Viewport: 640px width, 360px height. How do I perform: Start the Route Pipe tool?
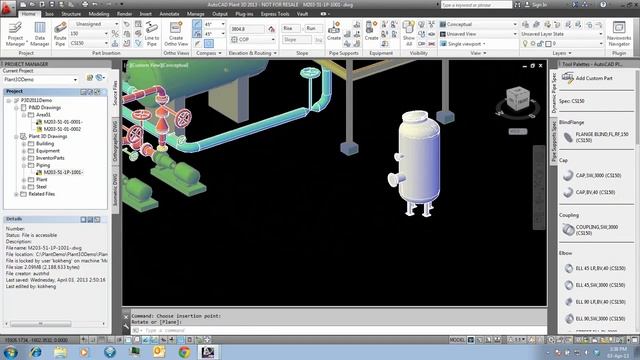coord(60,34)
